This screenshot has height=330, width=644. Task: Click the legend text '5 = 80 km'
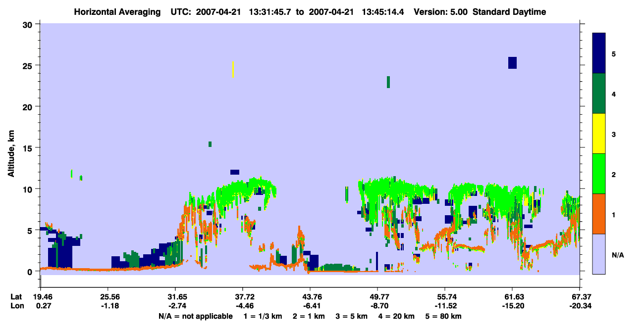coord(444,316)
